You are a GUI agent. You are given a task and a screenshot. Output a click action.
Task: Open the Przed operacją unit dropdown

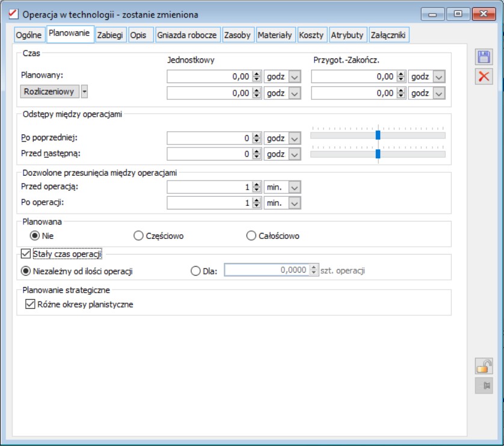(295, 187)
